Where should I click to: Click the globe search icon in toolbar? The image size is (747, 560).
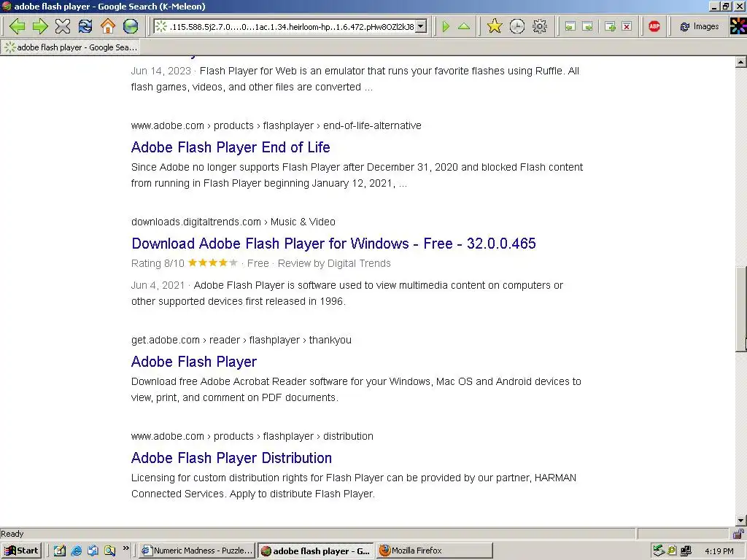131,26
